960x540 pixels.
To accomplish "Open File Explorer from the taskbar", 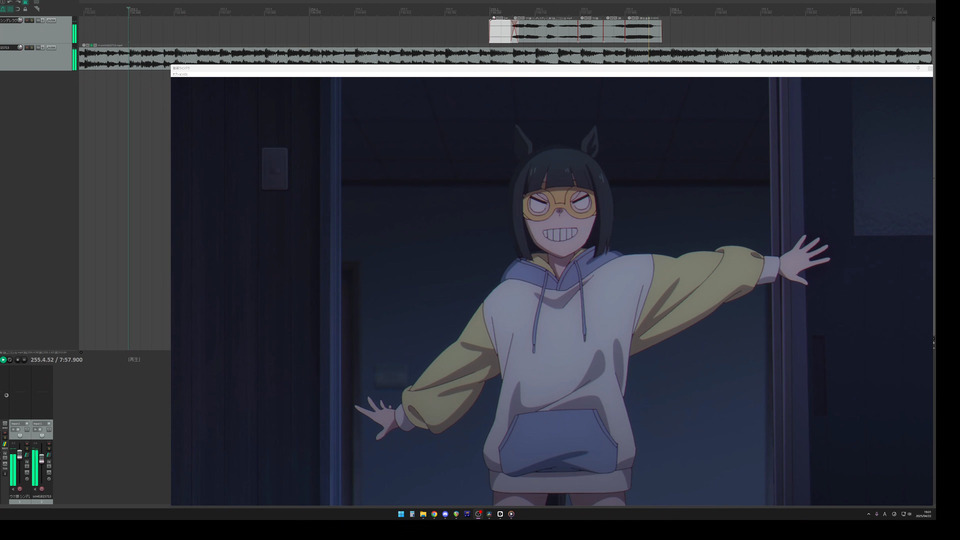I will [423, 514].
